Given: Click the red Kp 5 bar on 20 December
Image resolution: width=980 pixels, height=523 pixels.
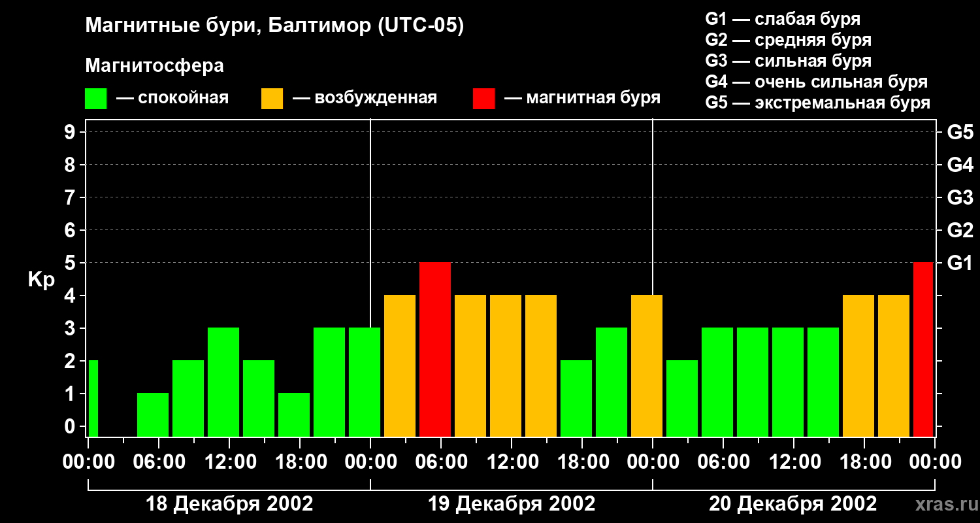Looking at the screenshot, I should coord(923,349).
